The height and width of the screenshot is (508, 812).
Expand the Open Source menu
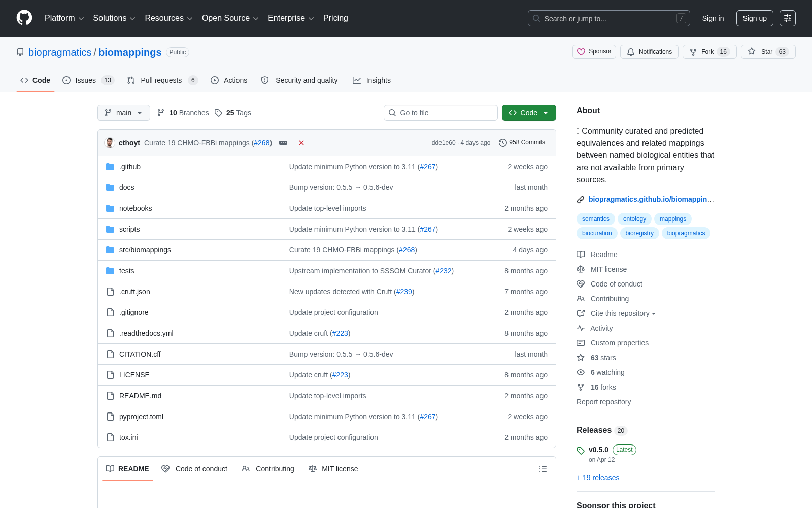pos(230,18)
